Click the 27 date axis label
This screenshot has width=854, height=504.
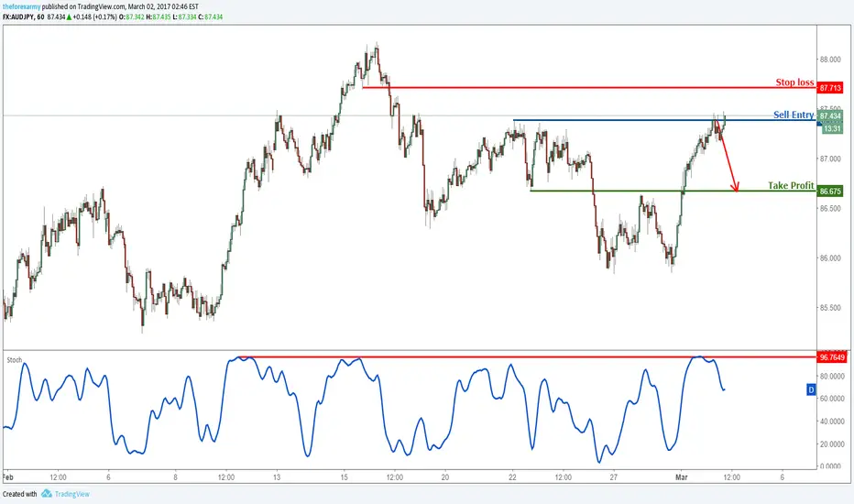coord(614,477)
